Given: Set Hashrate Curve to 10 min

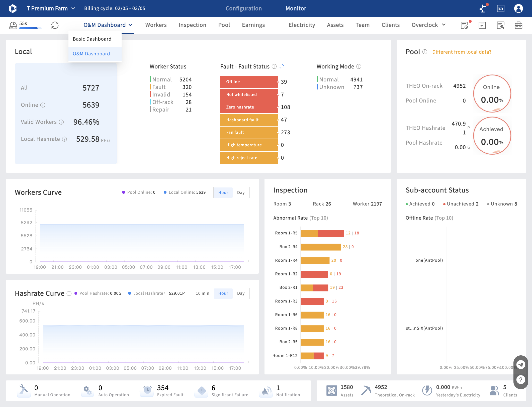Looking at the screenshot, I should pos(202,293).
